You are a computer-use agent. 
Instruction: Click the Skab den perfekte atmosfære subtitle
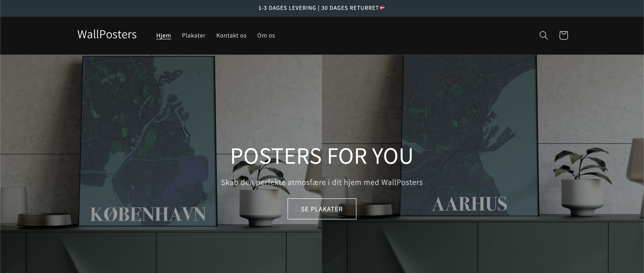[x=322, y=182]
